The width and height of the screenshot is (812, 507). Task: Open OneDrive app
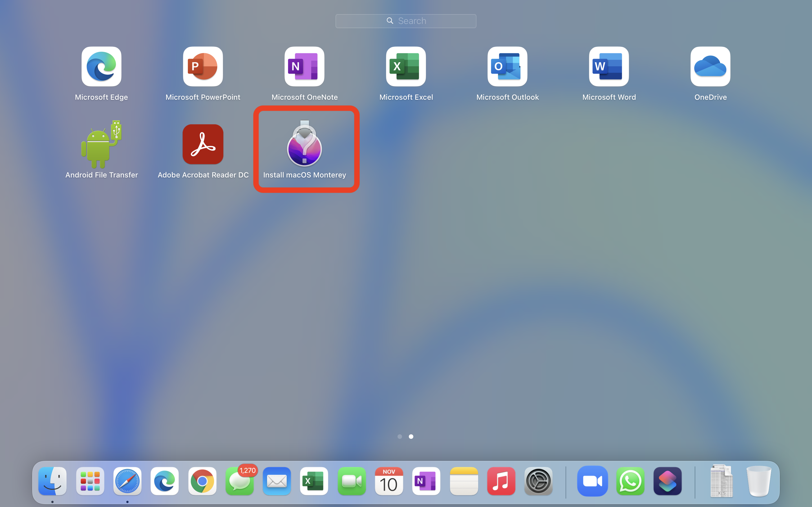coord(710,66)
